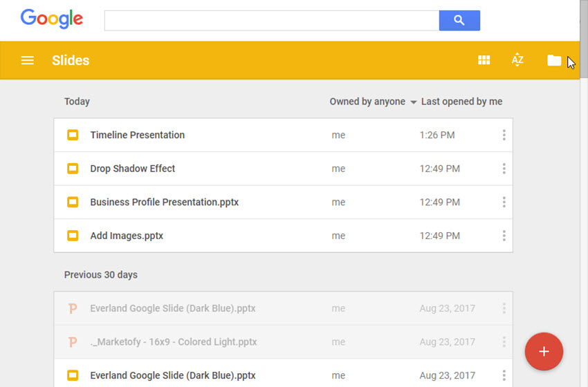Click into the Google search field
This screenshot has width=588, height=387.
tap(271, 21)
